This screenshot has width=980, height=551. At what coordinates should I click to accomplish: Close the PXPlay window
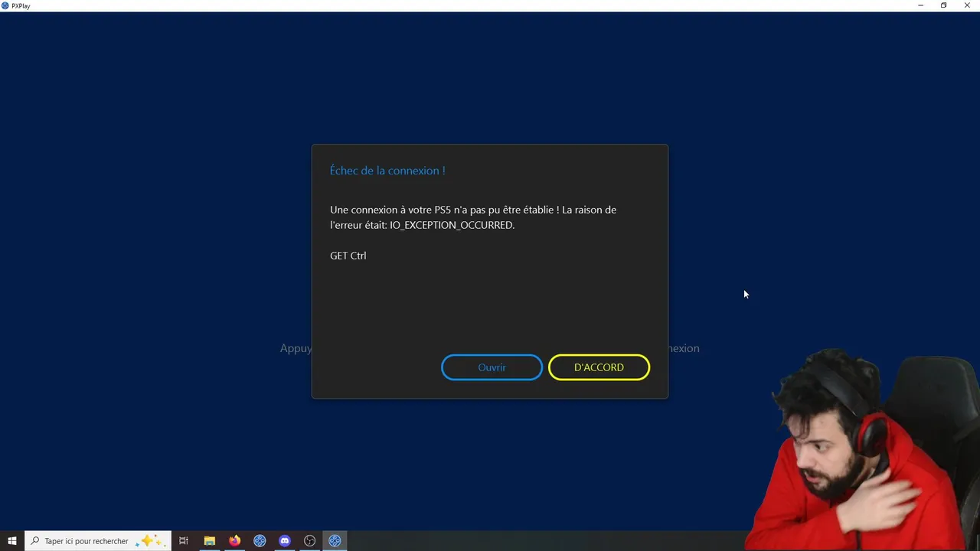coord(967,5)
